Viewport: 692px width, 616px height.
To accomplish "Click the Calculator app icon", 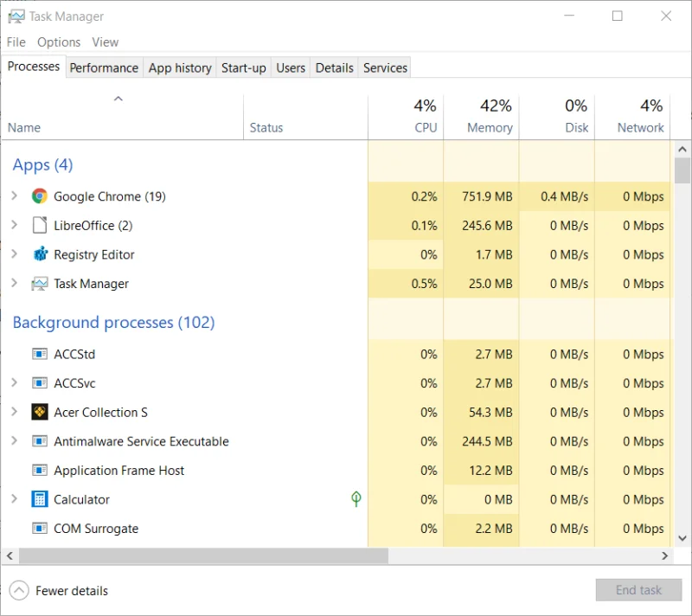I will click(40, 499).
